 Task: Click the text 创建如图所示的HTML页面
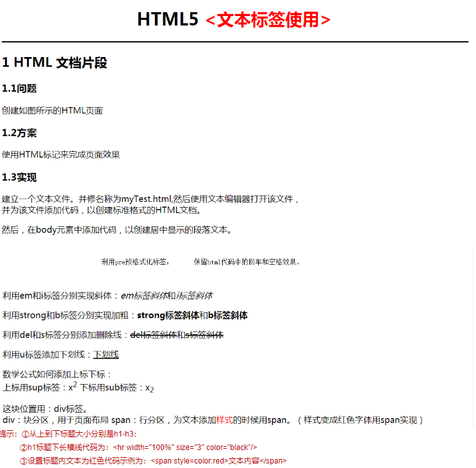click(x=53, y=110)
